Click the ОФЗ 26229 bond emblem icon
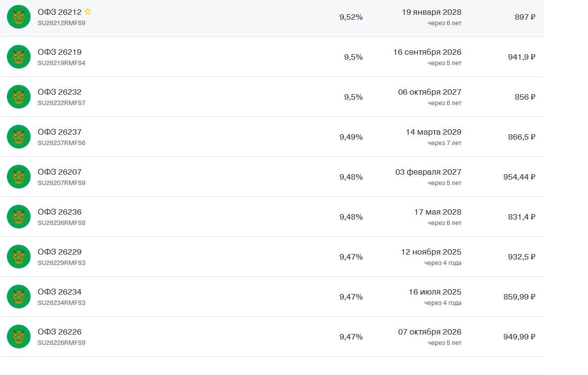This screenshot has height=375, width=588. point(19,257)
